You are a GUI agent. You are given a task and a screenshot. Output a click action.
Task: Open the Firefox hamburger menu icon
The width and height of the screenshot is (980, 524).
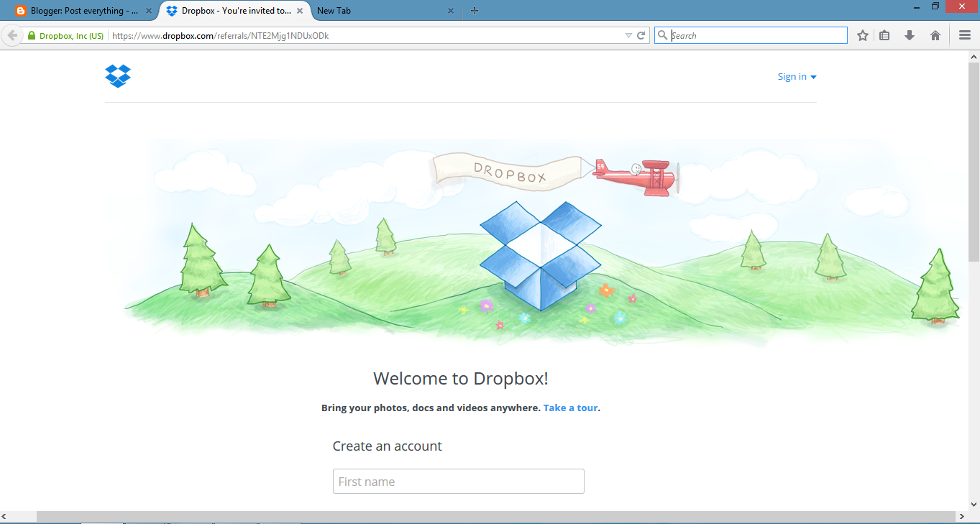click(963, 35)
